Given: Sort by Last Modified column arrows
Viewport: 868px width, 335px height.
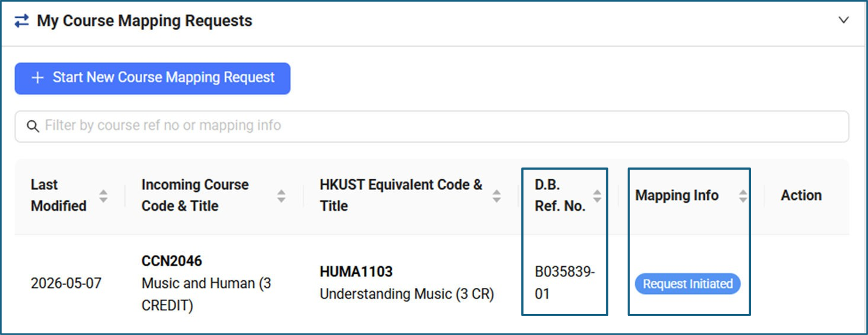Looking at the screenshot, I should 103,196.
